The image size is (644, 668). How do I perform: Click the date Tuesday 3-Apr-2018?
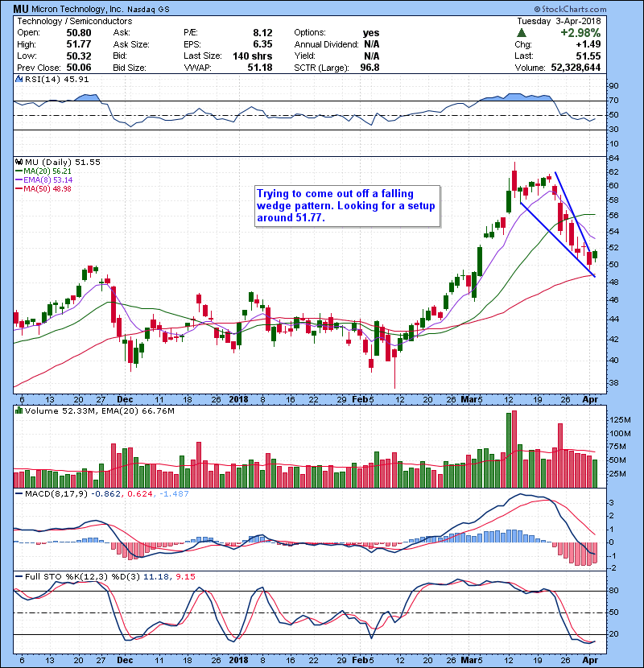[559, 21]
